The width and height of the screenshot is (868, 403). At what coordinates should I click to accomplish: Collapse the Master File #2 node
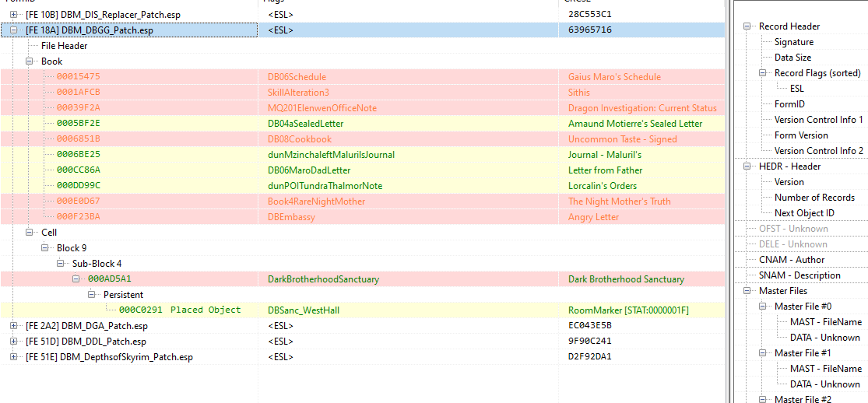(x=763, y=399)
